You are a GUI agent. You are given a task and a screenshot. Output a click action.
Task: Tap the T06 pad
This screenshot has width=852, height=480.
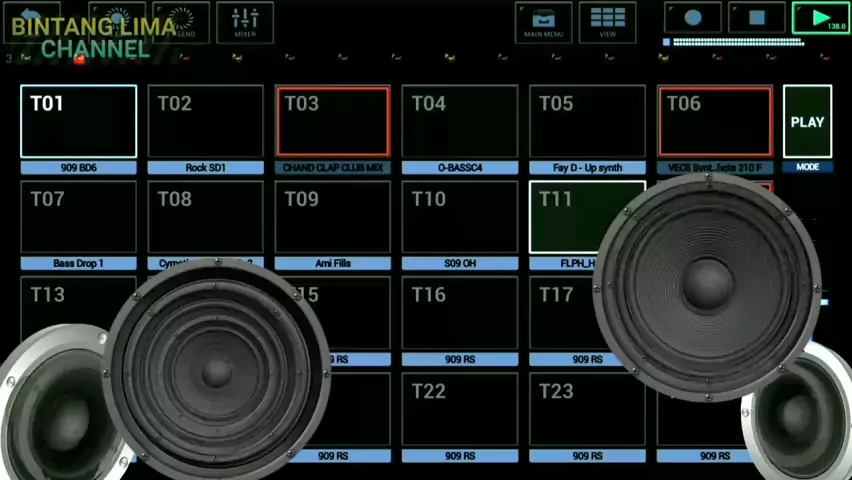pyautogui.click(x=714, y=121)
